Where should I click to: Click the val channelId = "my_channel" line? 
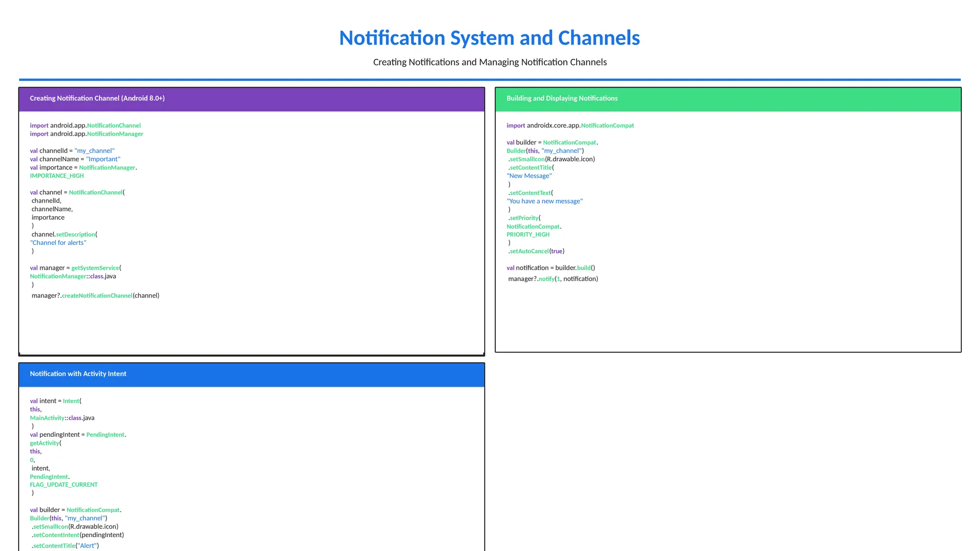(72, 151)
